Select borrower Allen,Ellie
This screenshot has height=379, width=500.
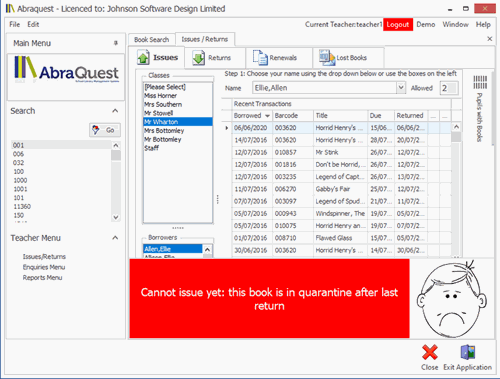(x=173, y=249)
